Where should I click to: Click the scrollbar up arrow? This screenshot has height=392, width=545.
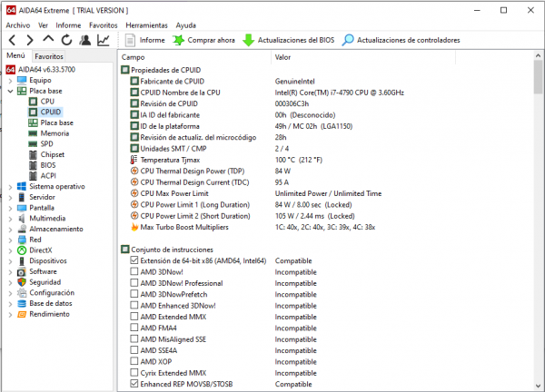tap(538, 55)
